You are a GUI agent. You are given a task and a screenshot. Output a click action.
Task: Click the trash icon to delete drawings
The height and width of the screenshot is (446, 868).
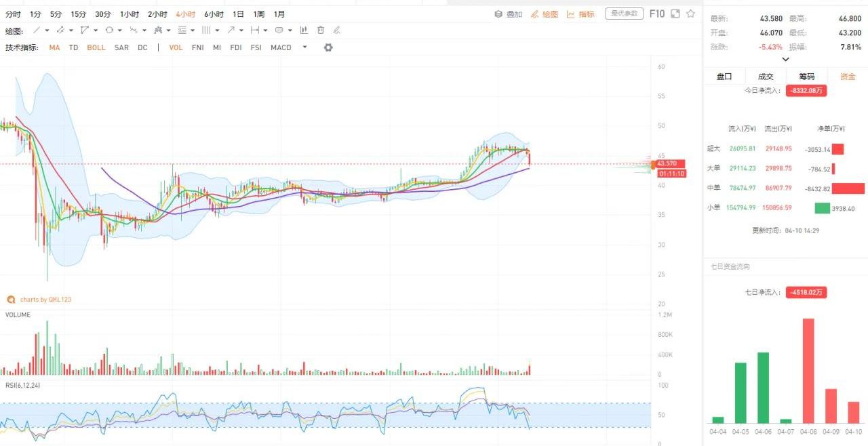320,31
